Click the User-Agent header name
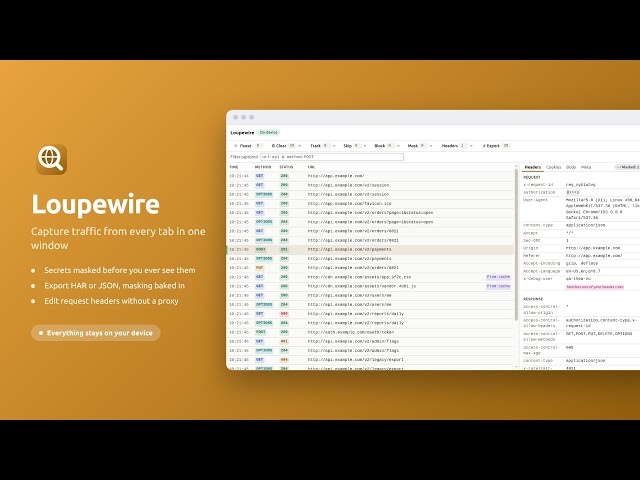The width and height of the screenshot is (640, 480). tap(536, 200)
